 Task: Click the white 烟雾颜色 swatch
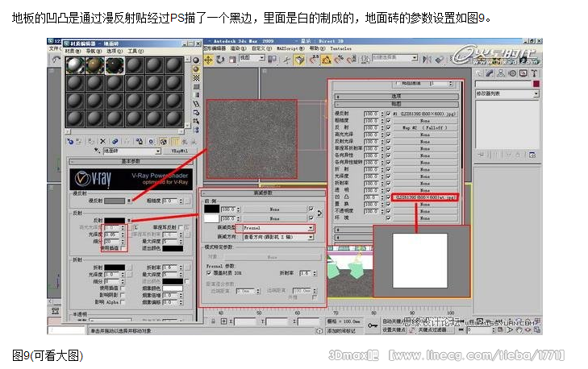(x=173, y=288)
